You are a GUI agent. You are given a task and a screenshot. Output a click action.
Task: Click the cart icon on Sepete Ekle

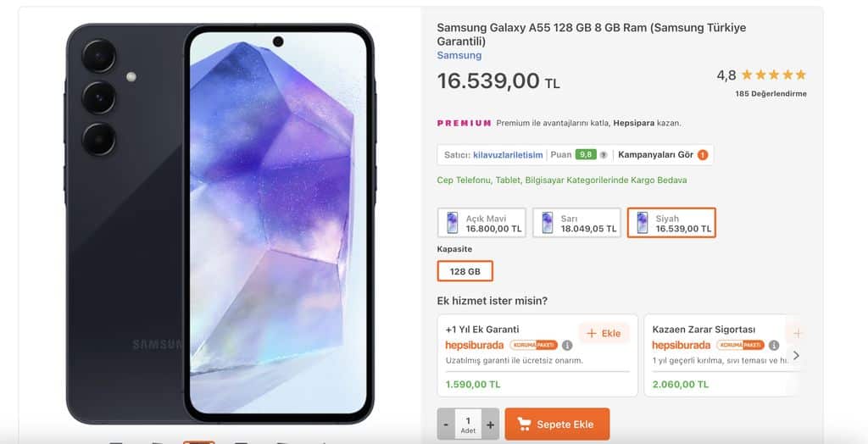(x=524, y=425)
